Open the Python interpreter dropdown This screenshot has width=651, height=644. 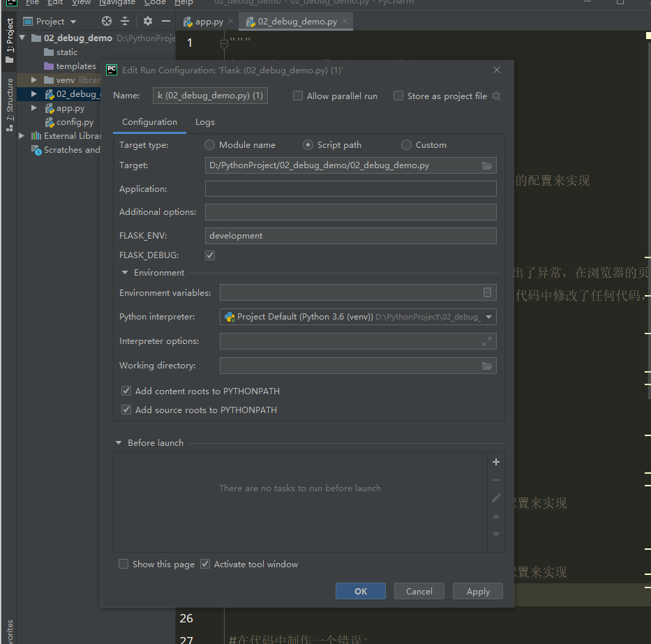(489, 317)
